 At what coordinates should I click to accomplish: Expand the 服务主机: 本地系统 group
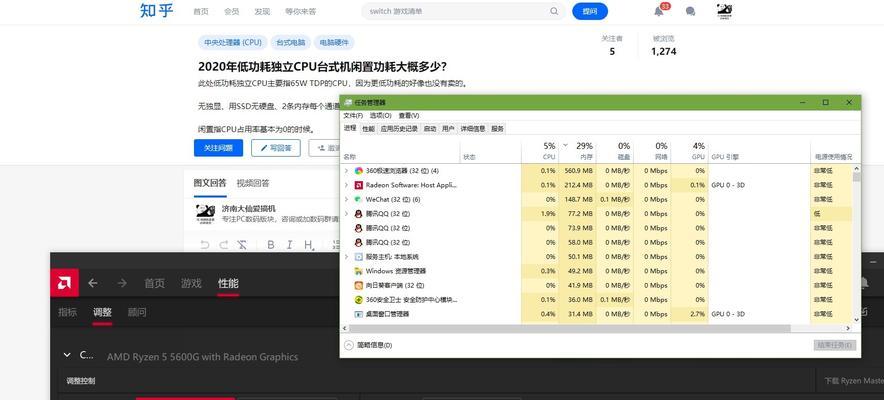coord(346,257)
